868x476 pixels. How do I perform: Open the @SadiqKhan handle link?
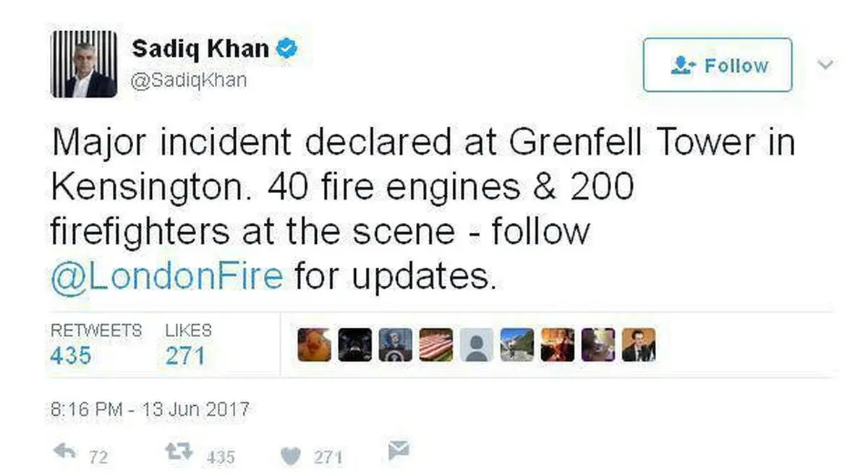(189, 80)
